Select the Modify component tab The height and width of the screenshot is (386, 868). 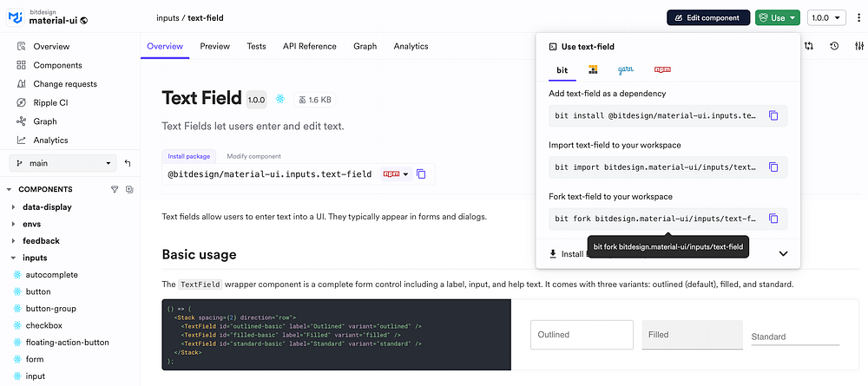[x=254, y=156]
